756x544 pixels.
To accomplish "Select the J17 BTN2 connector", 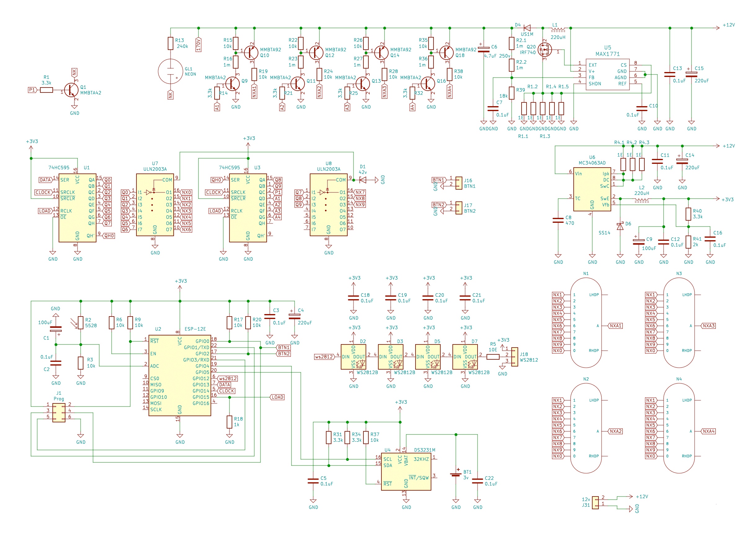I will [x=459, y=208].
